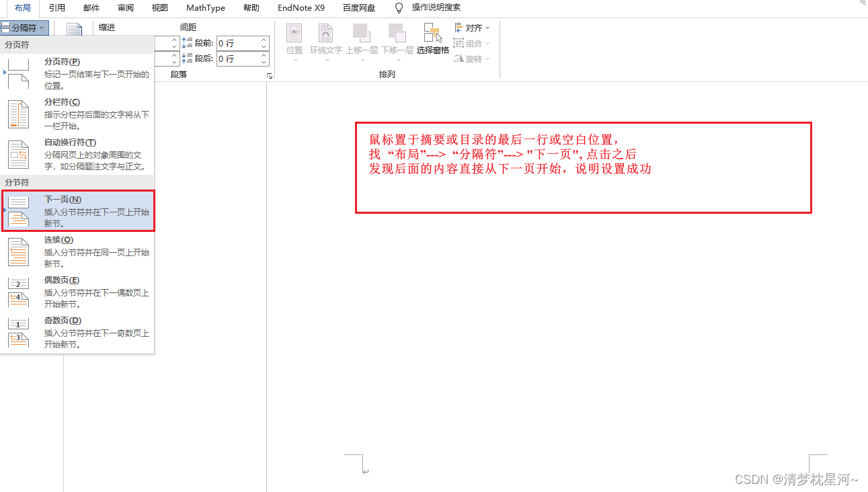The image size is (868, 492).
Task: Click the lightbulb tell-me icon
Action: (x=399, y=8)
